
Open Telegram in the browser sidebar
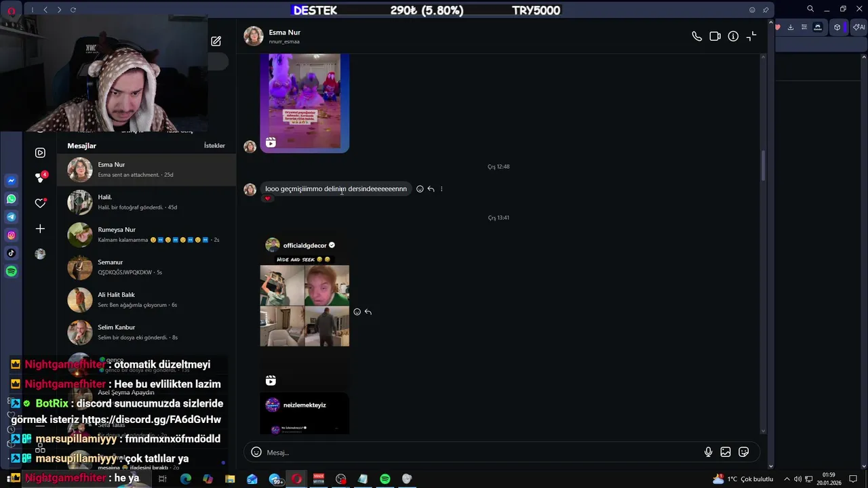(x=11, y=217)
